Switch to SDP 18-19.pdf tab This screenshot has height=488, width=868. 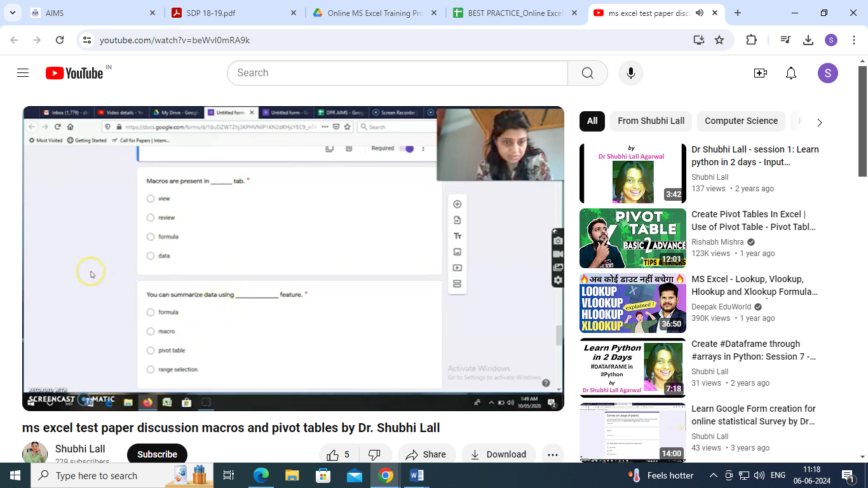coord(234,13)
